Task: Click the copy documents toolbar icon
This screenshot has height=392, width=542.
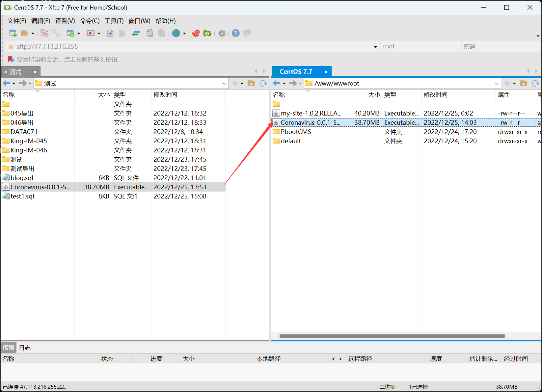Action: tap(150, 33)
